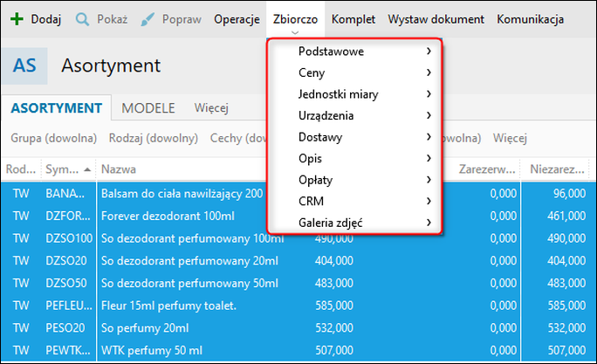597x364 pixels.
Task: Switch to the MODELE tab
Action: (148, 108)
